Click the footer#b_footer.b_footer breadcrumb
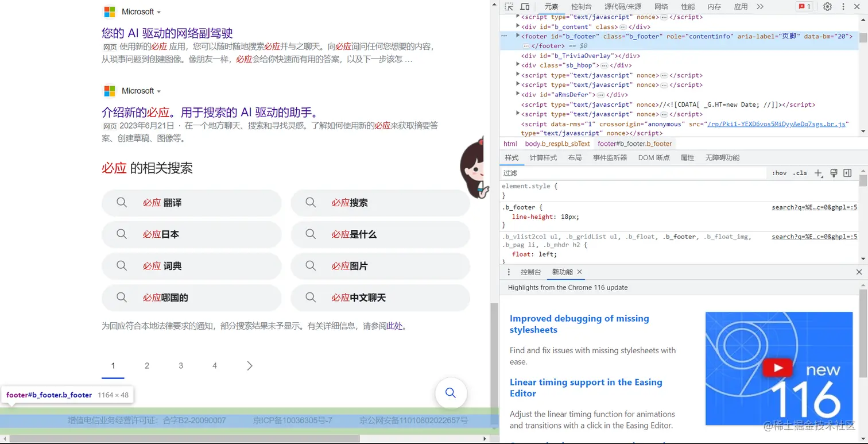Image resolution: width=868 pixels, height=444 pixels. (x=634, y=144)
